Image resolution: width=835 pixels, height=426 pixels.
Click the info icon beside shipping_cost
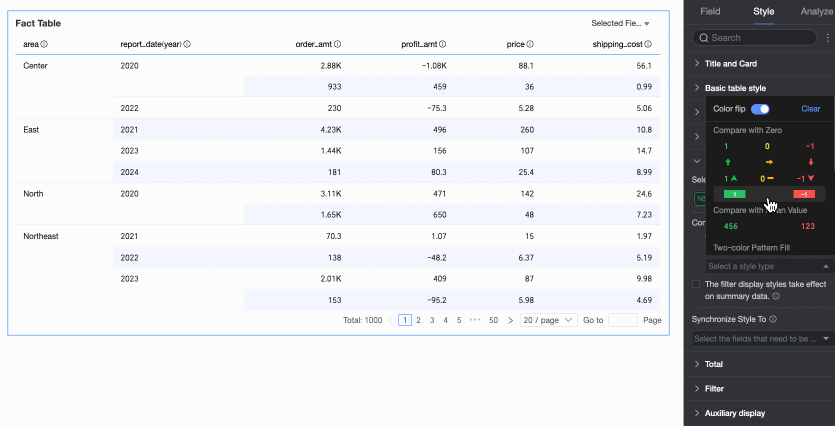(648, 45)
